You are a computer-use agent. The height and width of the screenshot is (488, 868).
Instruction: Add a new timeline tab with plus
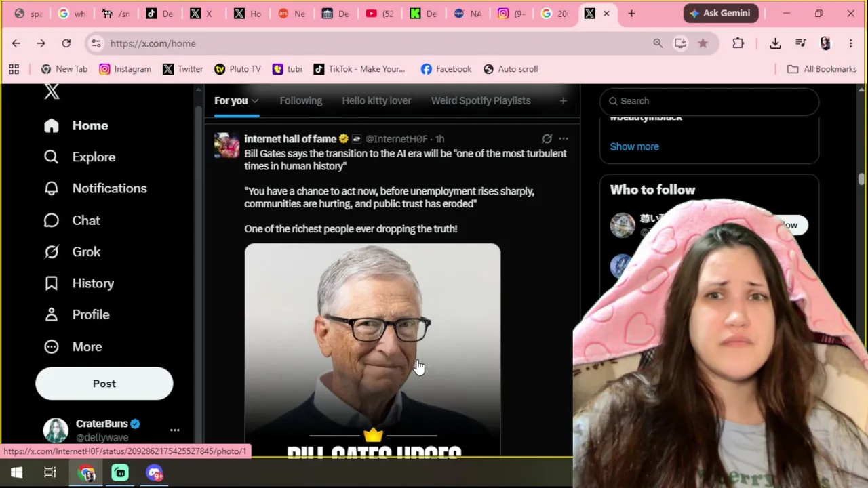(563, 101)
